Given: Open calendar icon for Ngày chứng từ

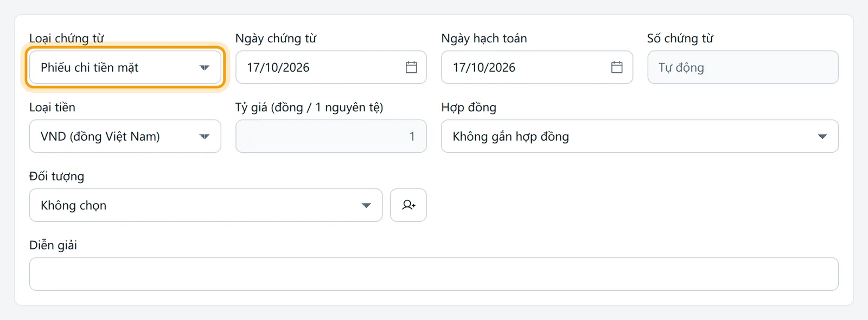Looking at the screenshot, I should pos(411,67).
